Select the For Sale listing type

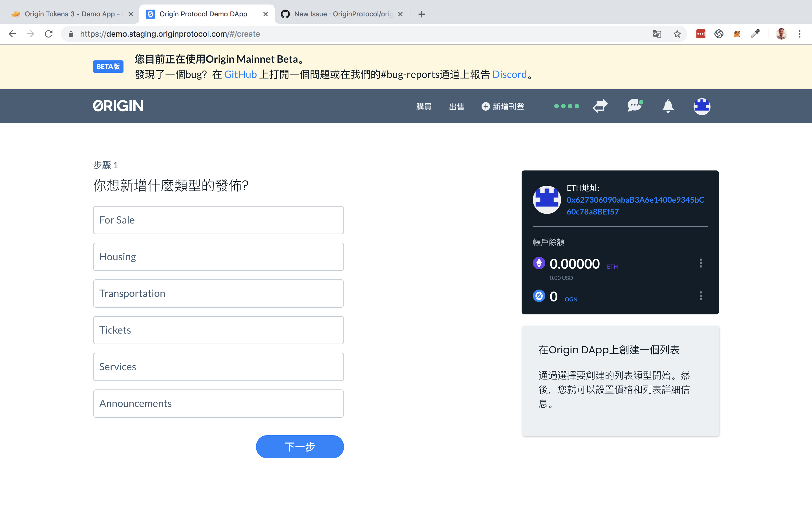click(x=219, y=220)
